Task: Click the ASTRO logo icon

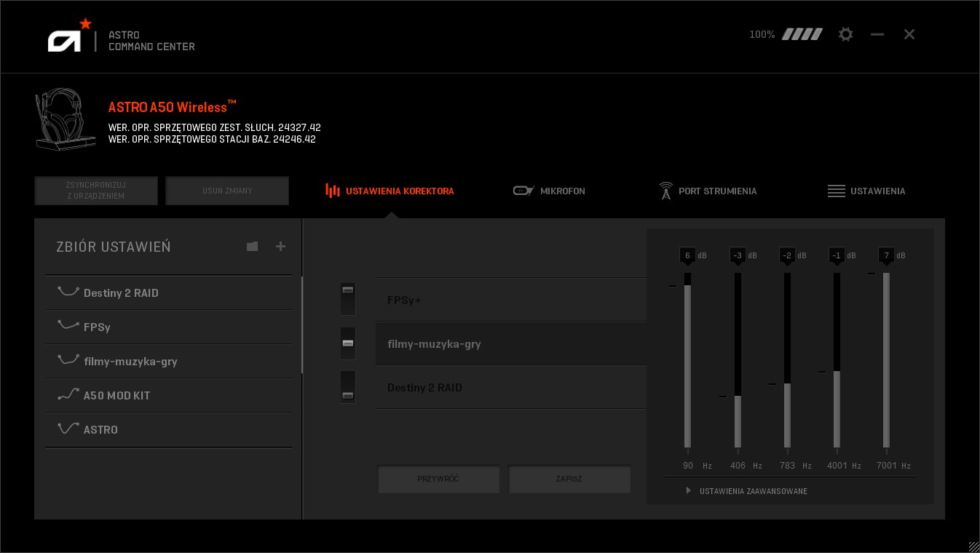Action: (69, 36)
